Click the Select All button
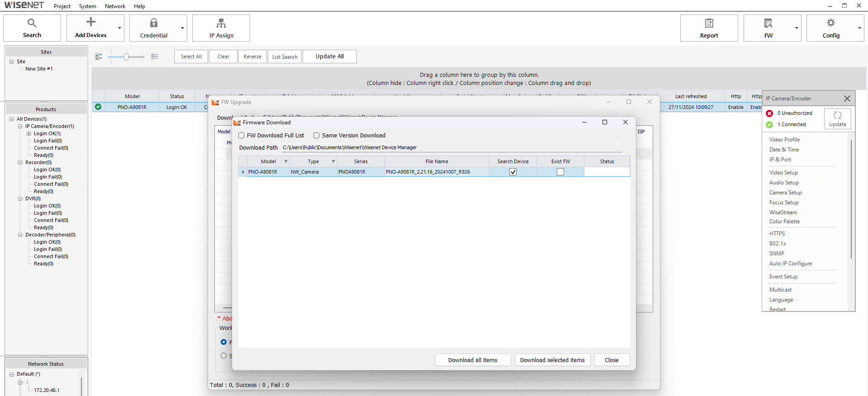Image resolution: width=868 pixels, height=396 pixels. [191, 57]
